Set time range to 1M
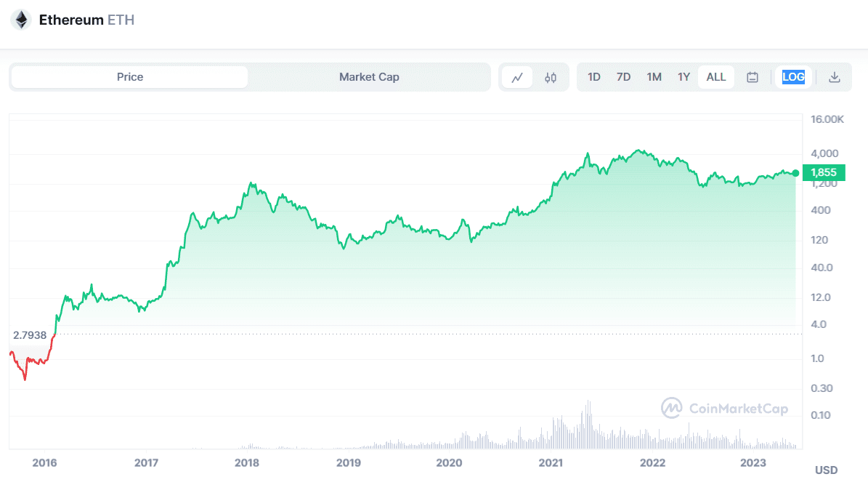This screenshot has height=482, width=868. 654,77
